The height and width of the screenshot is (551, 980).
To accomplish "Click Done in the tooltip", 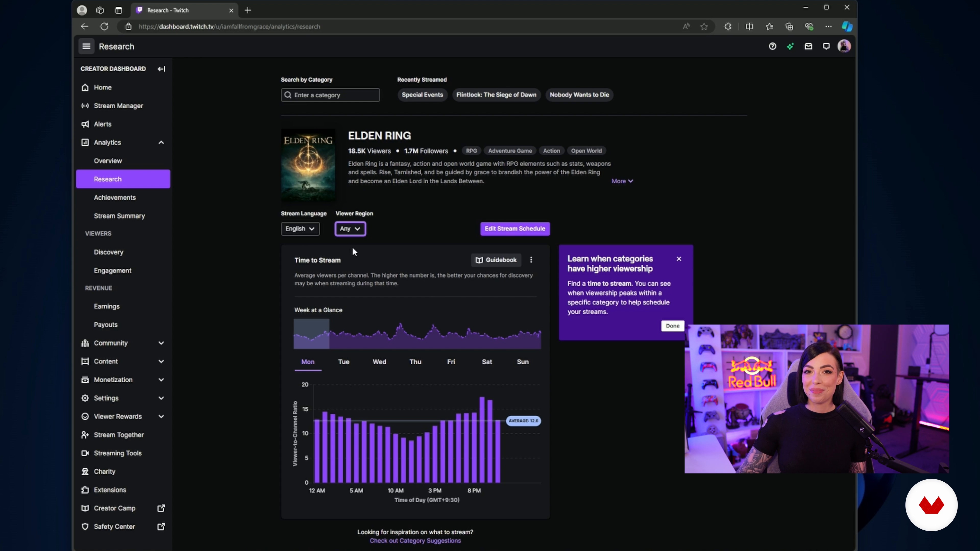I will [x=673, y=326].
